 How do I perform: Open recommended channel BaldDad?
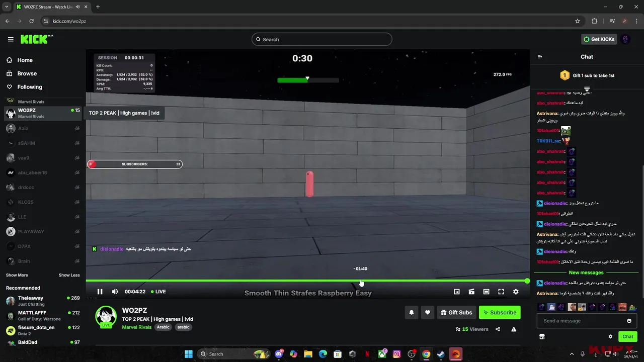43,342
